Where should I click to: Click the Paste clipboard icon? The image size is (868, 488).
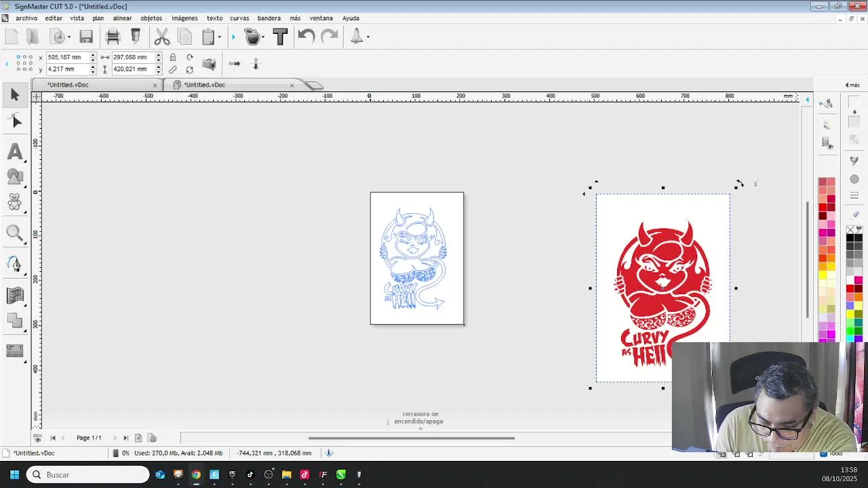point(208,37)
